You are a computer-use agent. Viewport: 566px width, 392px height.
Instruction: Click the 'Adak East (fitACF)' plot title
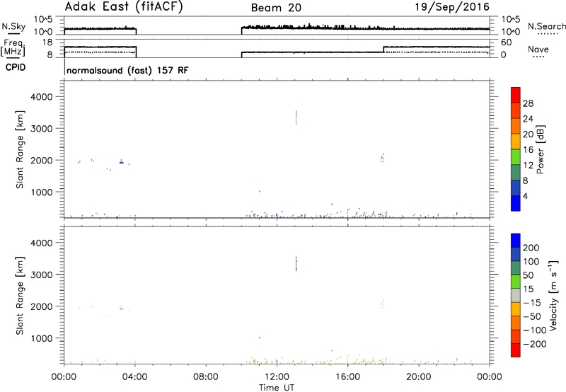pyautogui.click(x=123, y=7)
